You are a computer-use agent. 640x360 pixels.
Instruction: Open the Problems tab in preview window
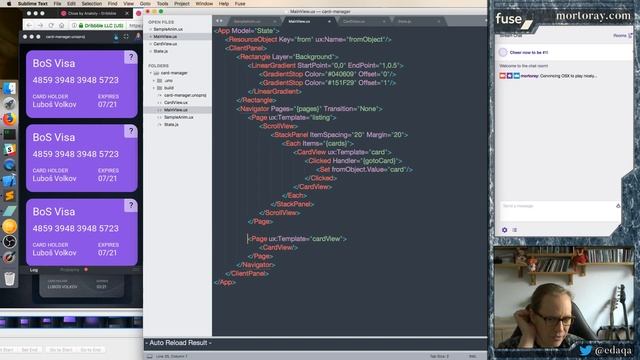(69, 270)
